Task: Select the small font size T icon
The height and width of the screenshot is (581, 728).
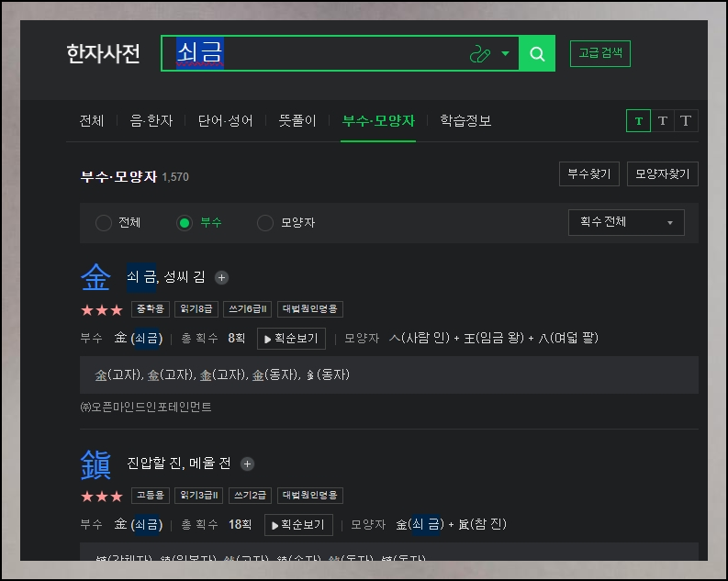Action: coord(638,120)
